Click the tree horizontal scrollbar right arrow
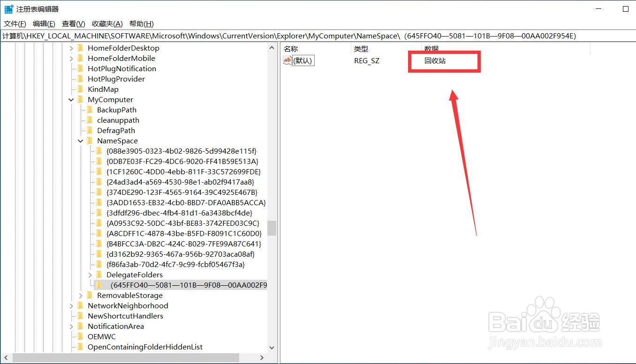Image resolution: width=636 pixels, height=364 pixels. coord(262,358)
